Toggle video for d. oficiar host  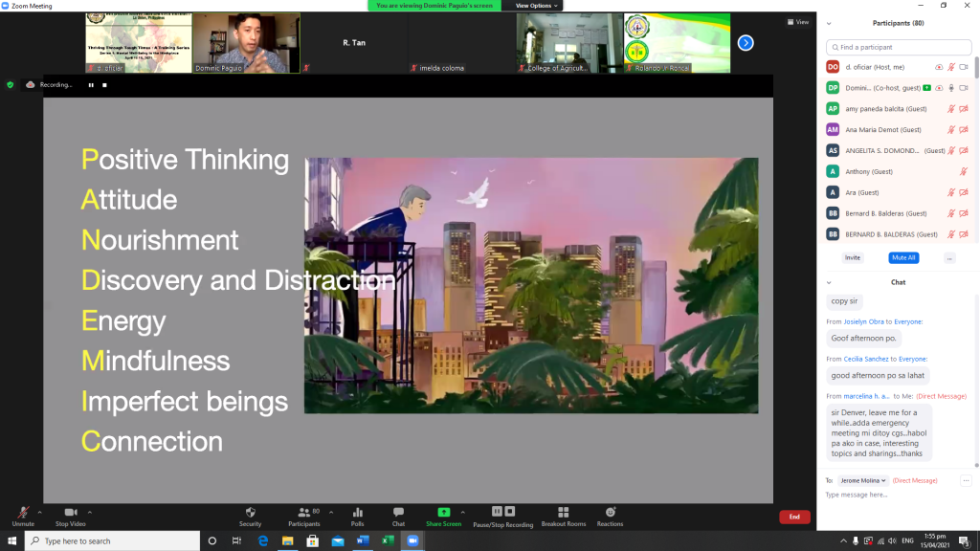point(964,67)
